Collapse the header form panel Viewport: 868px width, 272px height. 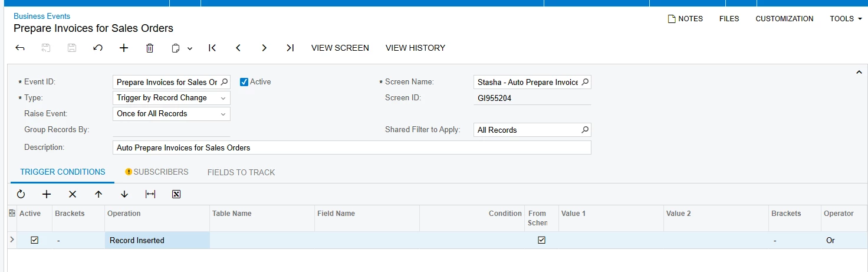[x=859, y=72]
